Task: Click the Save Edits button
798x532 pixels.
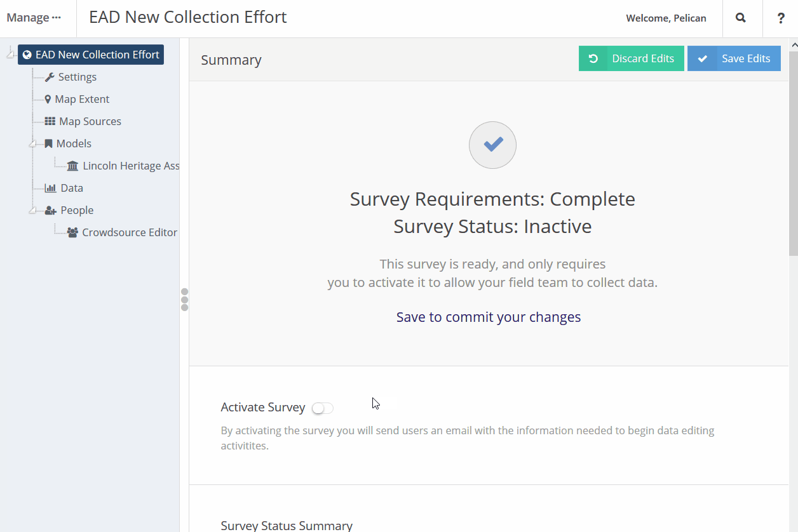Action: (x=734, y=58)
